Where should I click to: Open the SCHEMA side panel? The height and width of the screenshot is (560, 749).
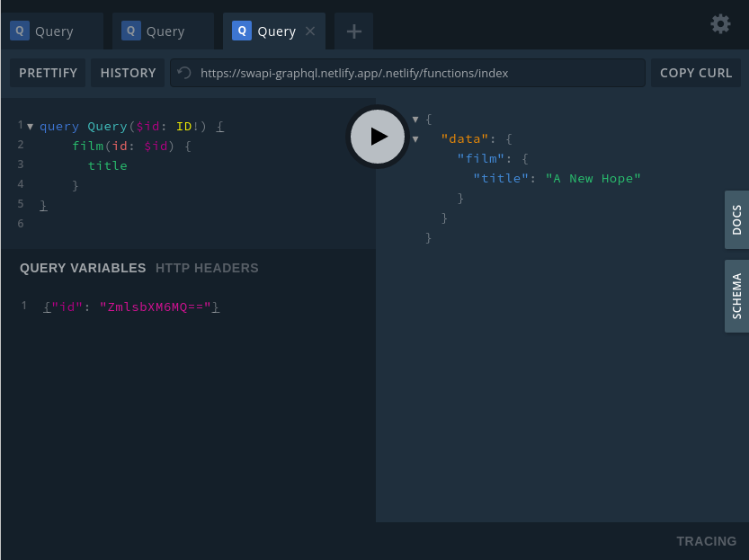(736, 297)
